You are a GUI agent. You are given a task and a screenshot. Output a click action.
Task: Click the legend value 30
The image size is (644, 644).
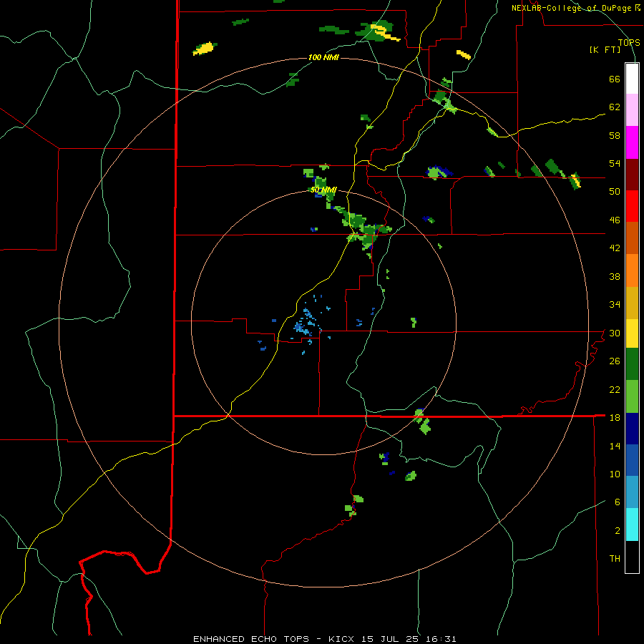[x=615, y=333]
